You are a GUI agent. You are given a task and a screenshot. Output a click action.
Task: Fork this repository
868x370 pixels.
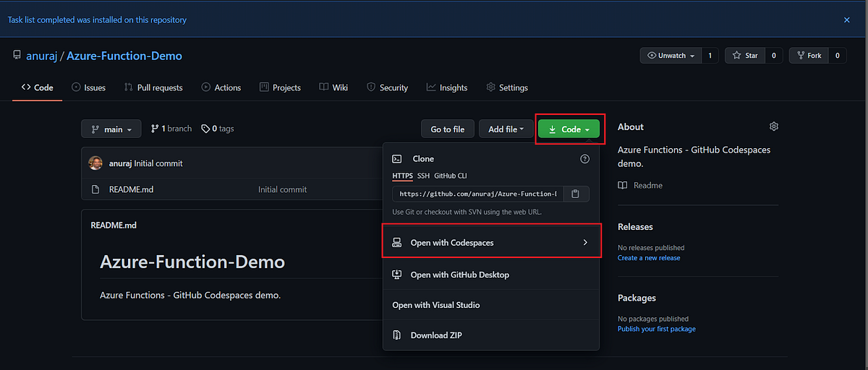tap(809, 56)
